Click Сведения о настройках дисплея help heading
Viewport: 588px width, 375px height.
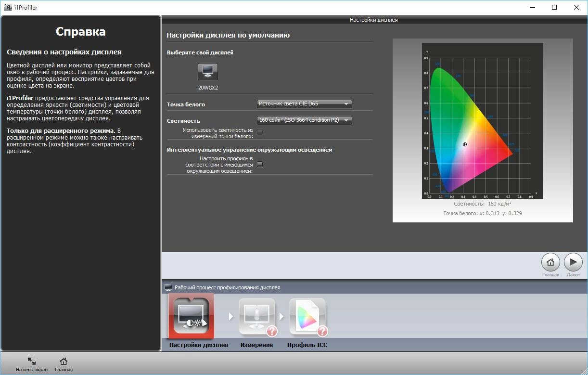(x=64, y=52)
